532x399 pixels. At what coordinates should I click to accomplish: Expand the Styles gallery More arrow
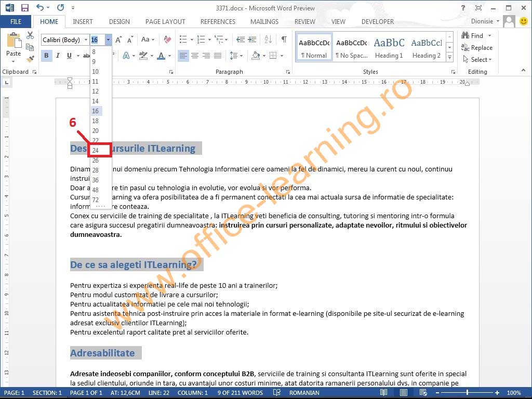tap(449, 57)
